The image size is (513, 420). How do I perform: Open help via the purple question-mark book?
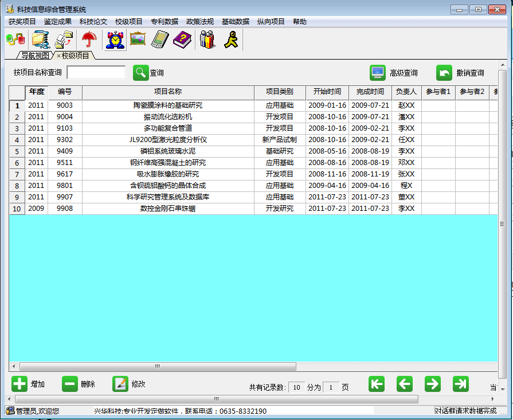[x=181, y=40]
